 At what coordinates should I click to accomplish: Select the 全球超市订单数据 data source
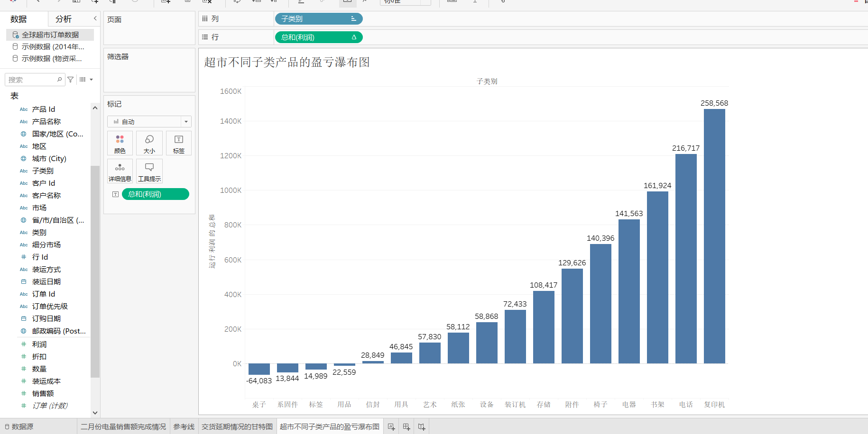coord(50,35)
